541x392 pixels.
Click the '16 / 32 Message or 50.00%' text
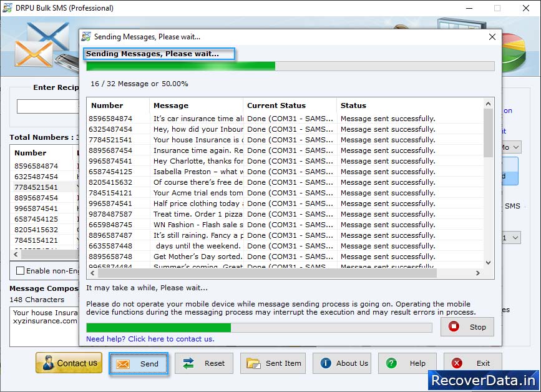point(139,84)
